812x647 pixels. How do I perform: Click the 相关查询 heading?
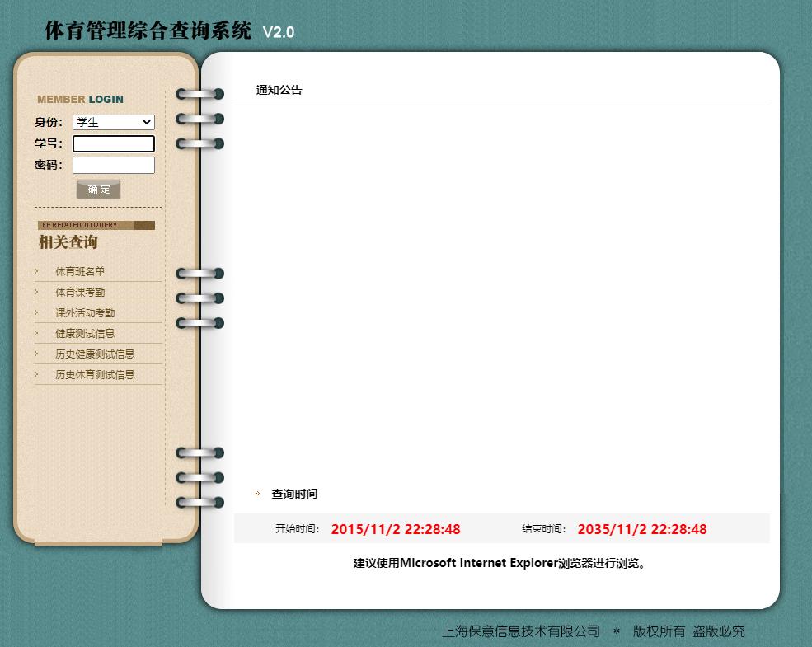click(68, 241)
